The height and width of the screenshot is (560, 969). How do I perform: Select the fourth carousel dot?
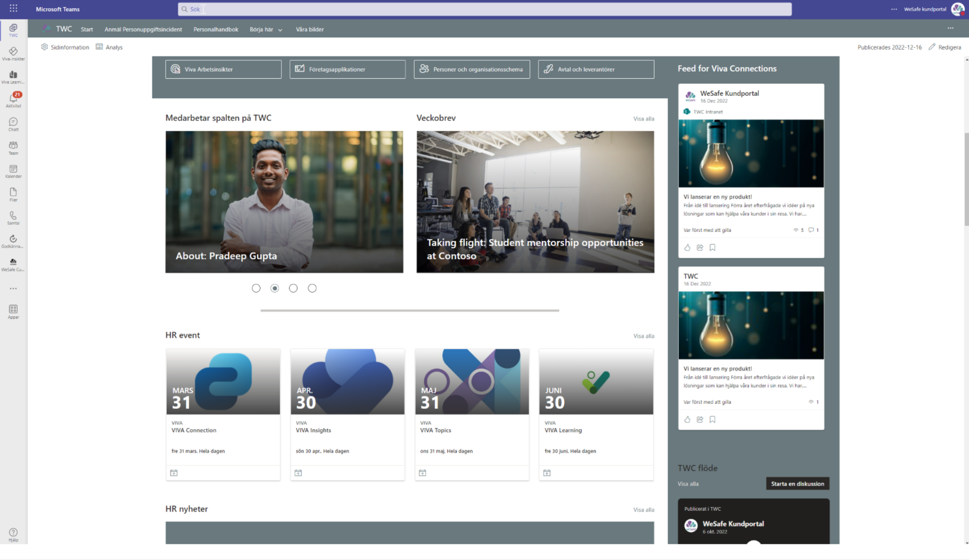click(x=312, y=288)
